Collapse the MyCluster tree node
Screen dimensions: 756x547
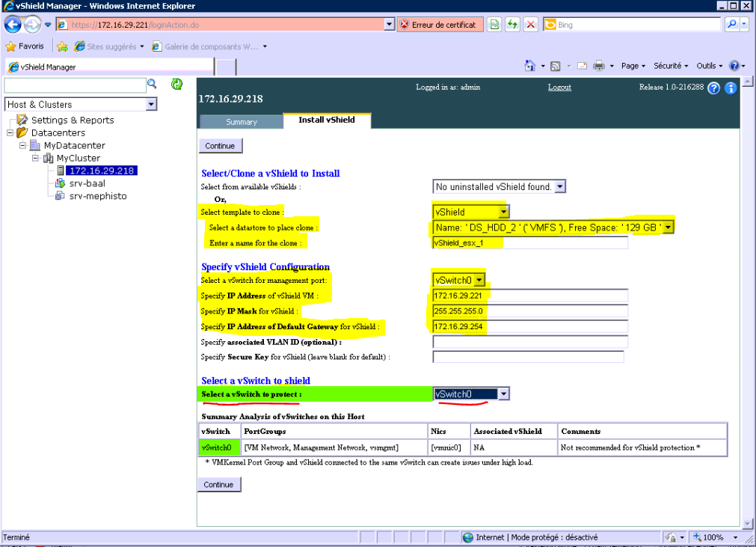35,159
